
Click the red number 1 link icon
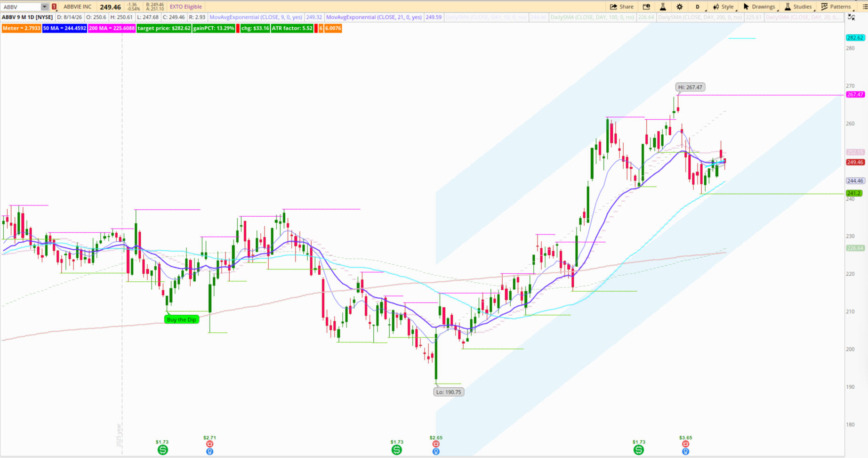pyautogui.click(x=54, y=7)
